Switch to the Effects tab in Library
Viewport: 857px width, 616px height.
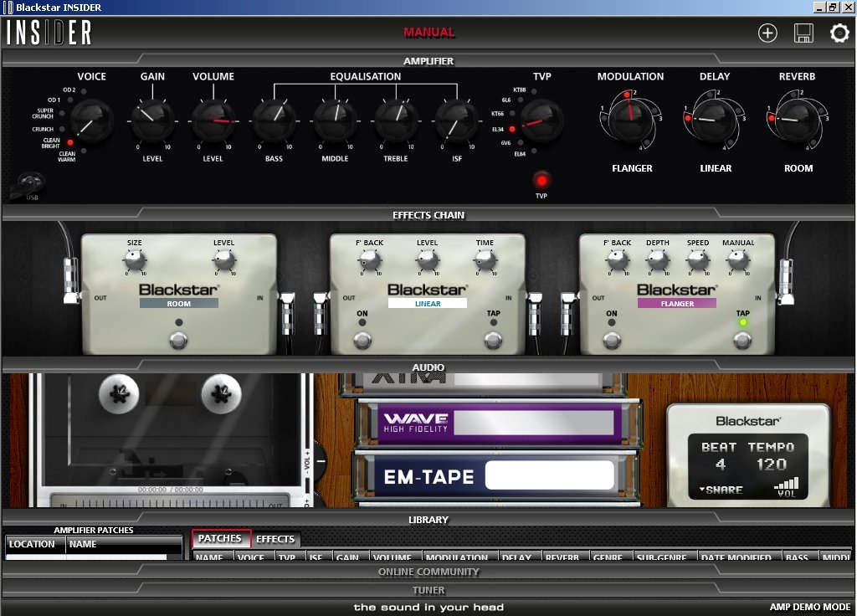pos(275,539)
